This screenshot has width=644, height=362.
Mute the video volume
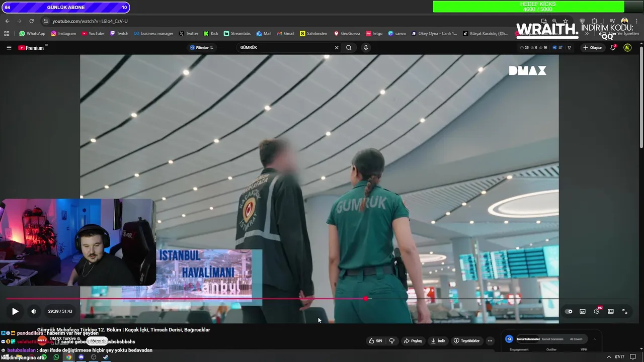[34, 311]
